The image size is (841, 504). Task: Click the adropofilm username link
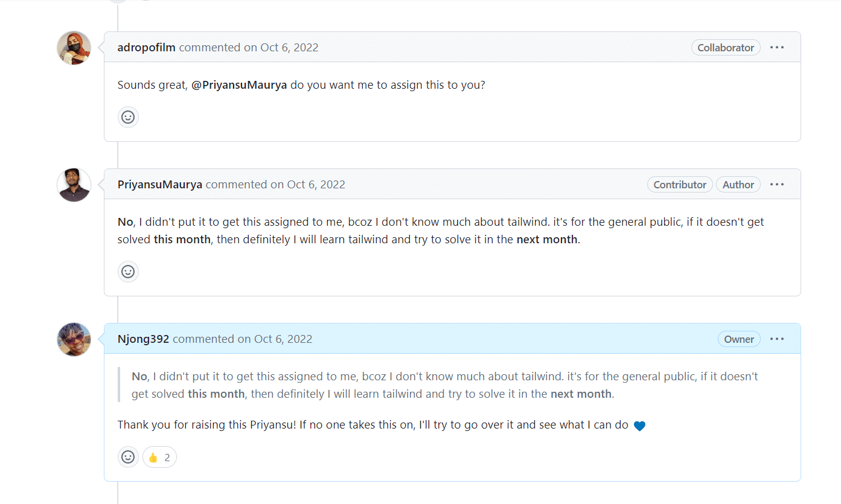coord(146,47)
